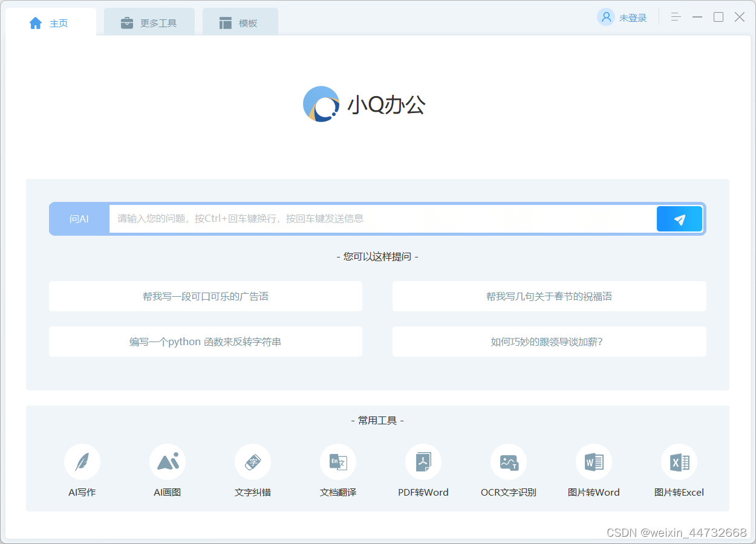Viewport: 756px width, 544px height.
Task: Open the 图片转Excel converter
Action: click(x=679, y=471)
